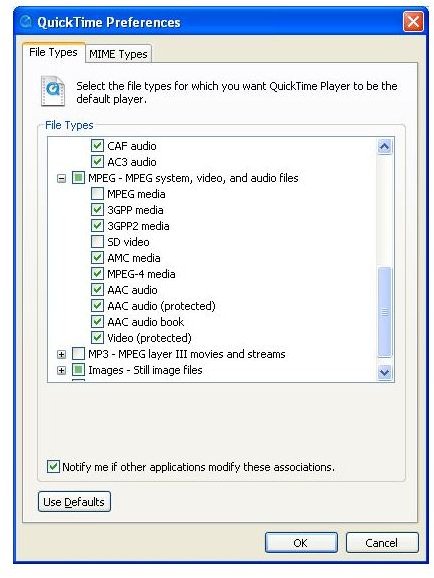Toggle the CAF audio checkbox
The image size is (434, 578).
[x=97, y=146]
